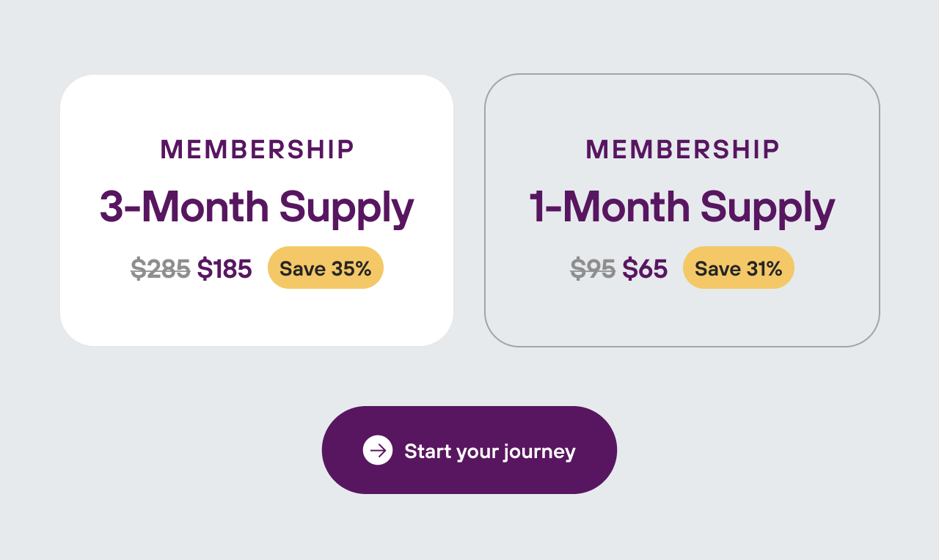The width and height of the screenshot is (939, 560).
Task: Click the word Supply in the 1-Month heading
Action: coord(767,208)
